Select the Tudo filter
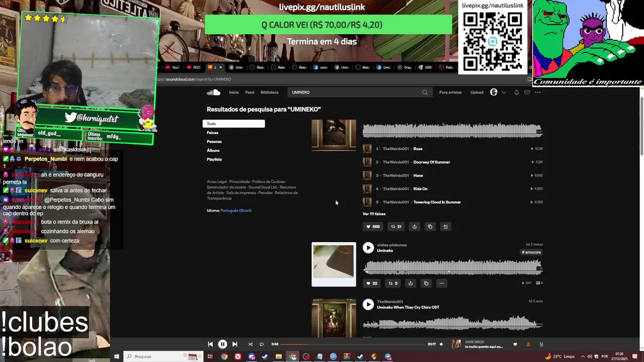 (x=233, y=124)
